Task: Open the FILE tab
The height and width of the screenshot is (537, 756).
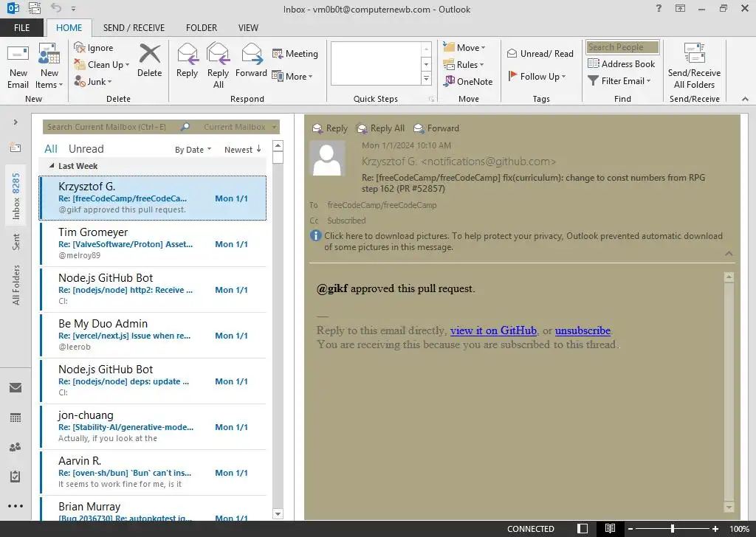Action: (21, 27)
